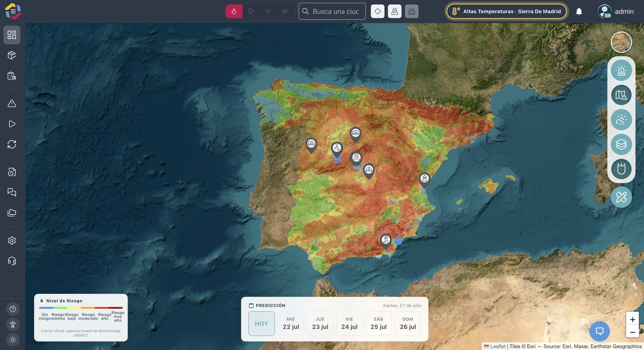Open the notifications bell
The image size is (644, 350).
579,11
